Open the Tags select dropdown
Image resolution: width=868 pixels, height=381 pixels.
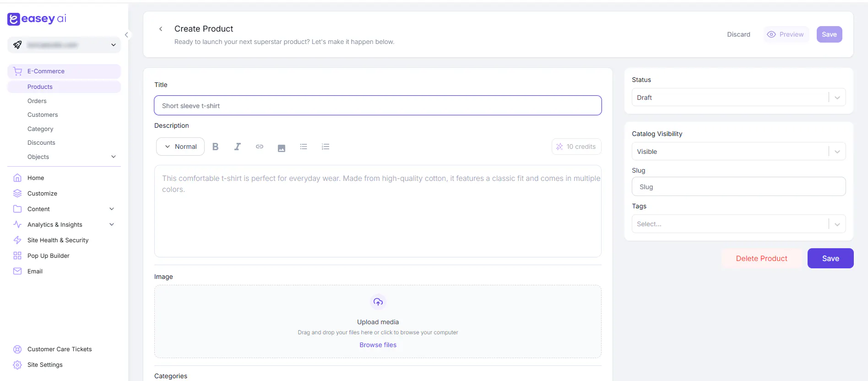point(738,223)
